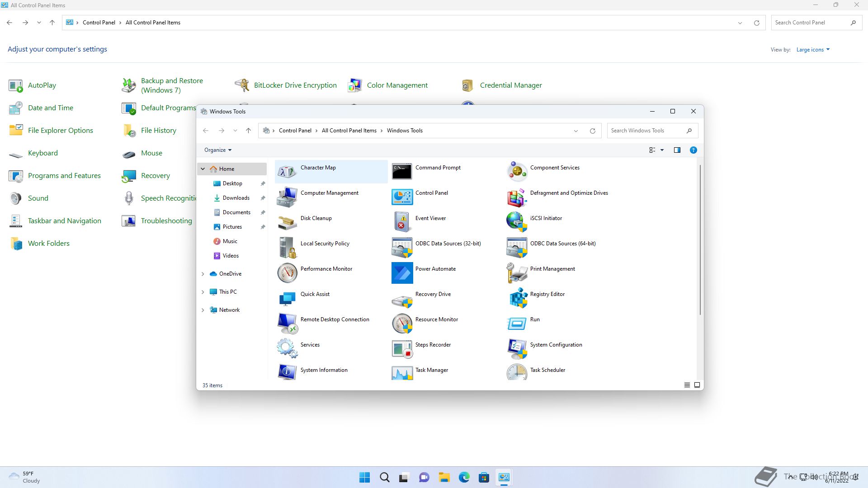The height and width of the screenshot is (488, 868).
Task: Open ODBC Data Sources (64-bit) icon
Action: tap(517, 248)
